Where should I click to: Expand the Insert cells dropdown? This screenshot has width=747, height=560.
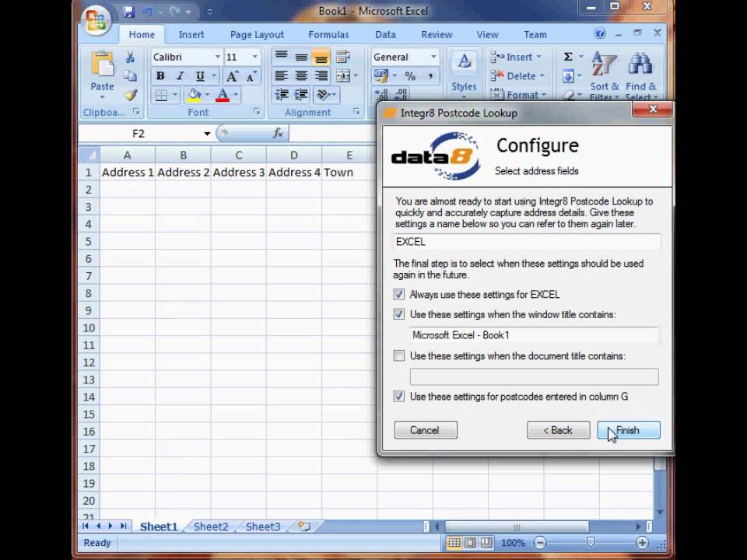[x=538, y=57]
